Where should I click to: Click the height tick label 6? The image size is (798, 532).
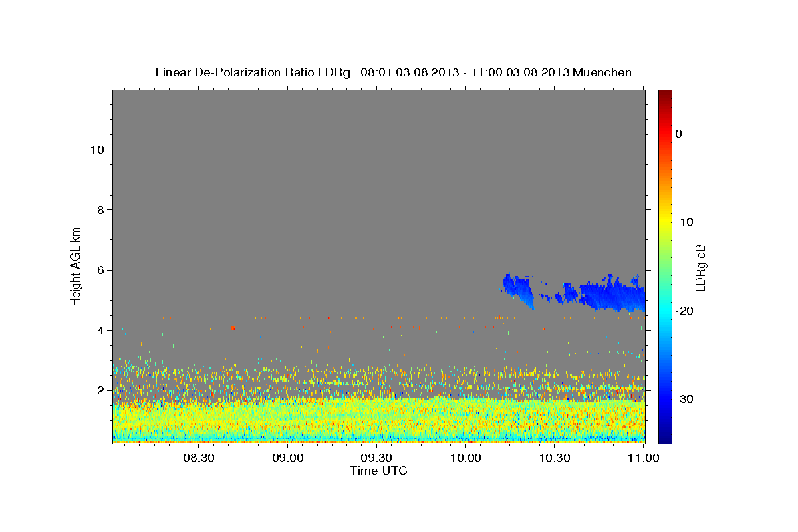(100, 270)
